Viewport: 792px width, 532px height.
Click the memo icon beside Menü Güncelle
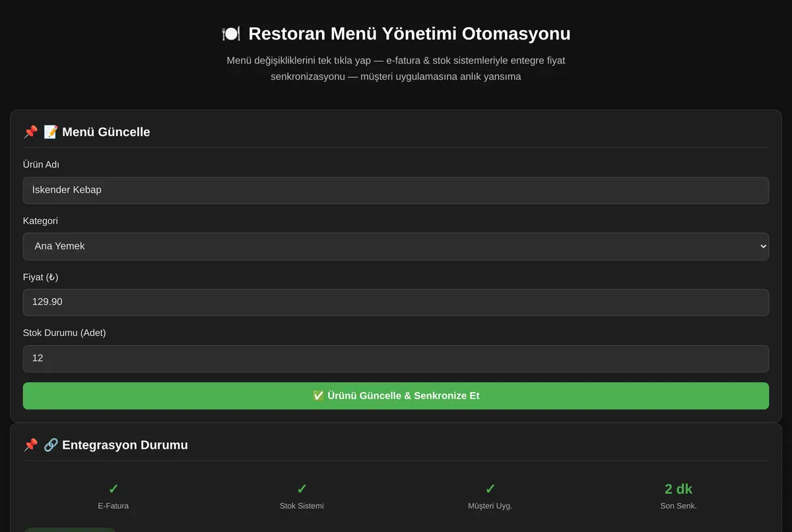pos(51,132)
